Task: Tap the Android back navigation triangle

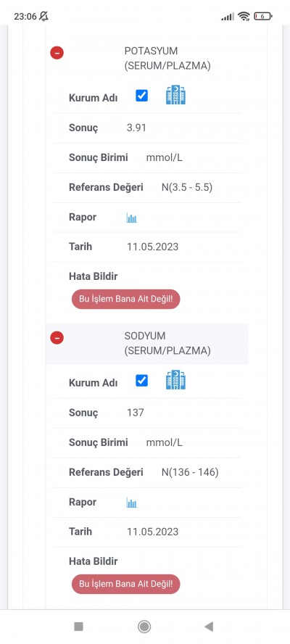Action: point(209,627)
